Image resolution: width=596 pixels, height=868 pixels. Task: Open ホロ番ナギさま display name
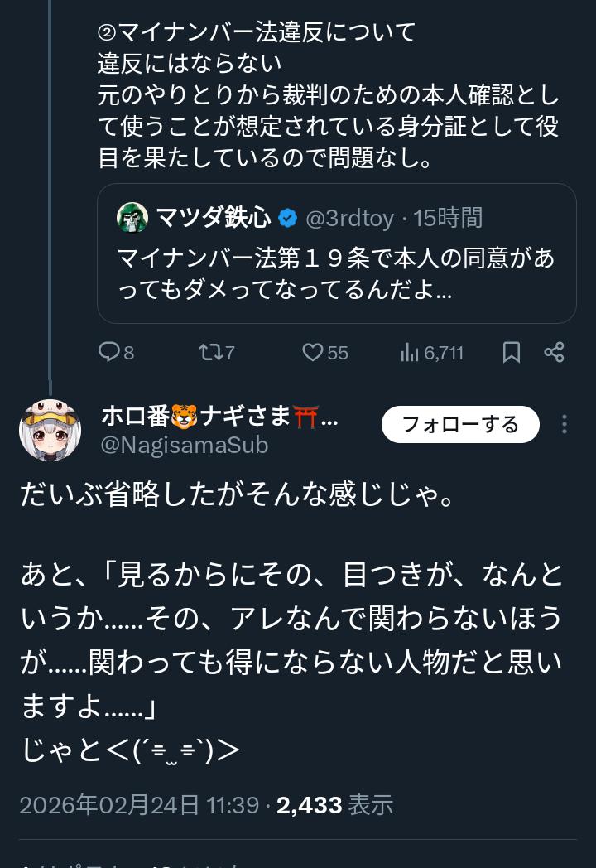(219, 417)
